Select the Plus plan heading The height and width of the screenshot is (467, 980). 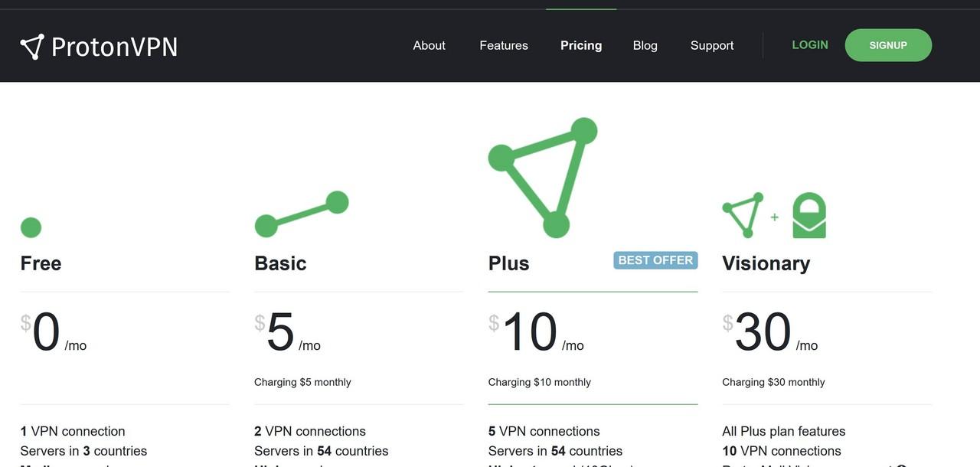point(509,263)
